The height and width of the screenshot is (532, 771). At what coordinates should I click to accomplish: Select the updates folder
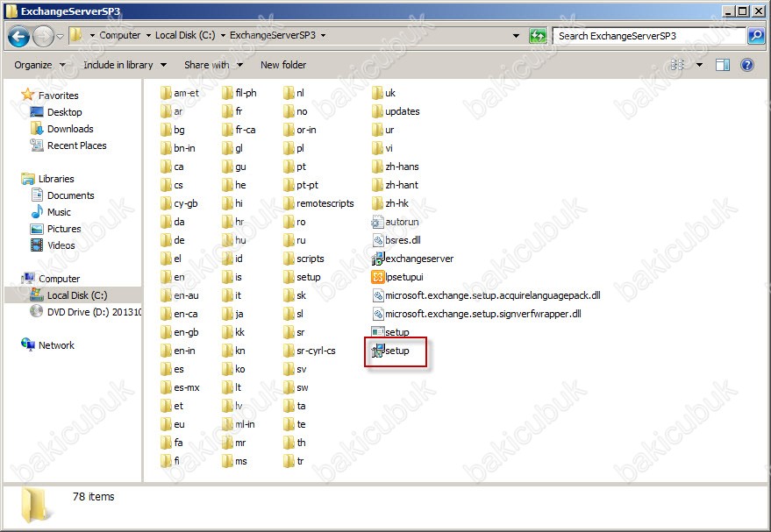(396, 111)
